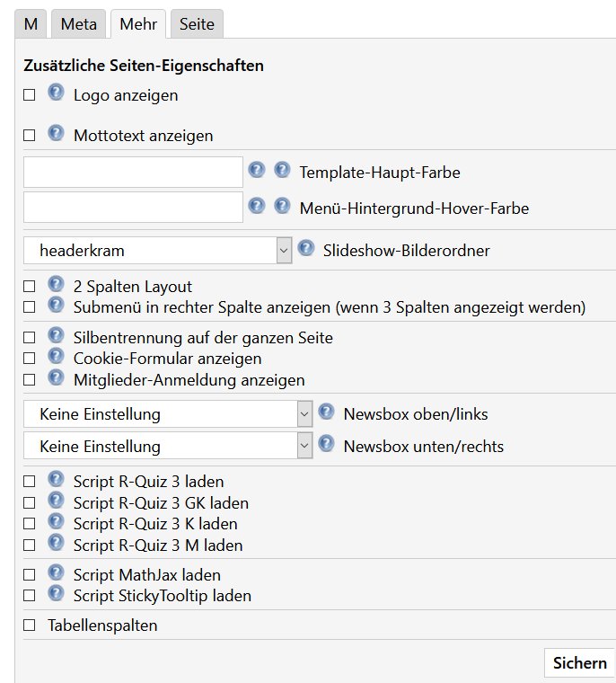Show help for Cookie-Formular anzeigen
Screen dimensions: 616x683
coord(56,356)
